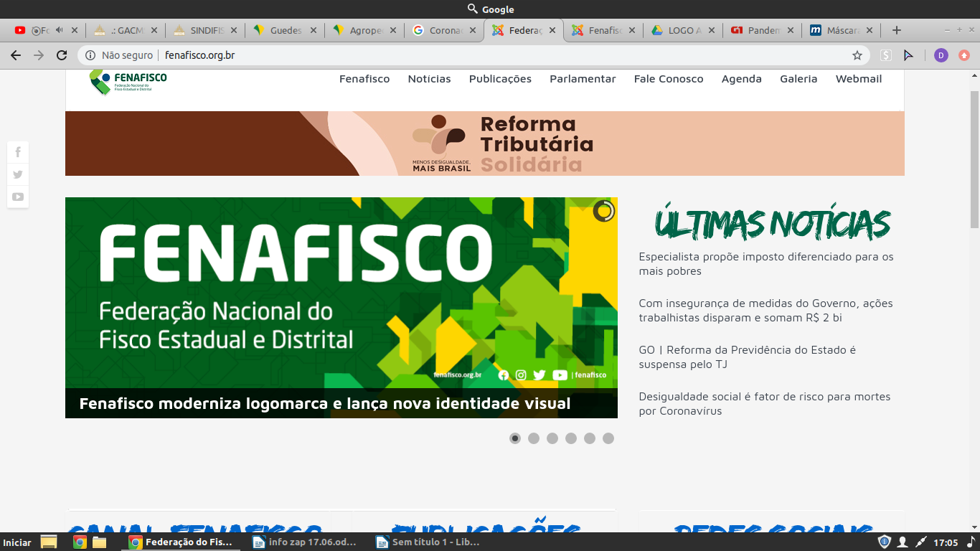The image size is (980, 551).
Task: Bookmark this page with star icon
Action: click(857, 55)
